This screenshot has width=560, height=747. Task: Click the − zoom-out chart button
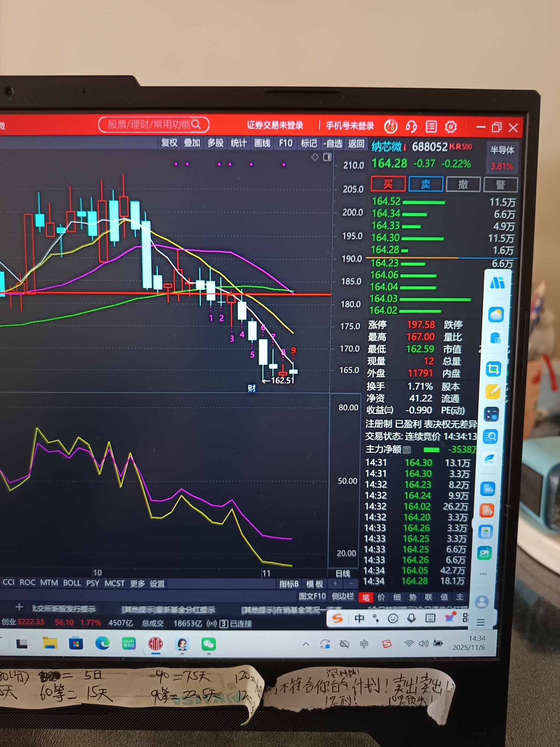[351, 583]
